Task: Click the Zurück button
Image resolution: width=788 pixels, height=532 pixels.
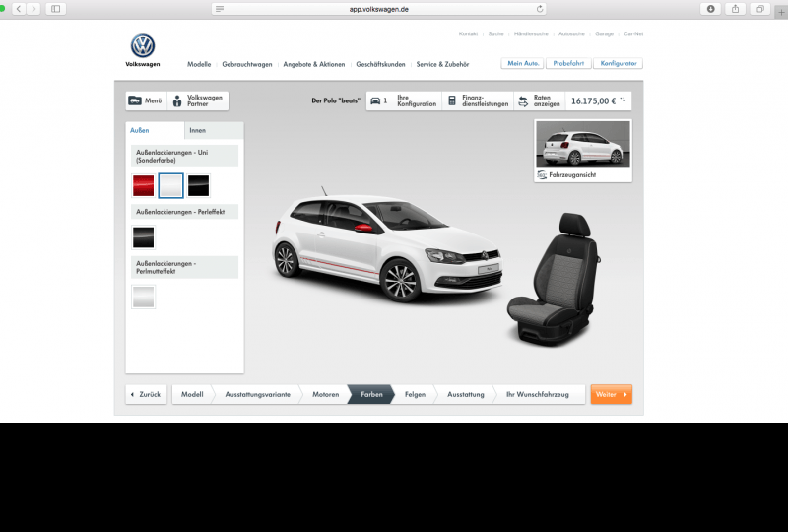Action: pos(146,394)
